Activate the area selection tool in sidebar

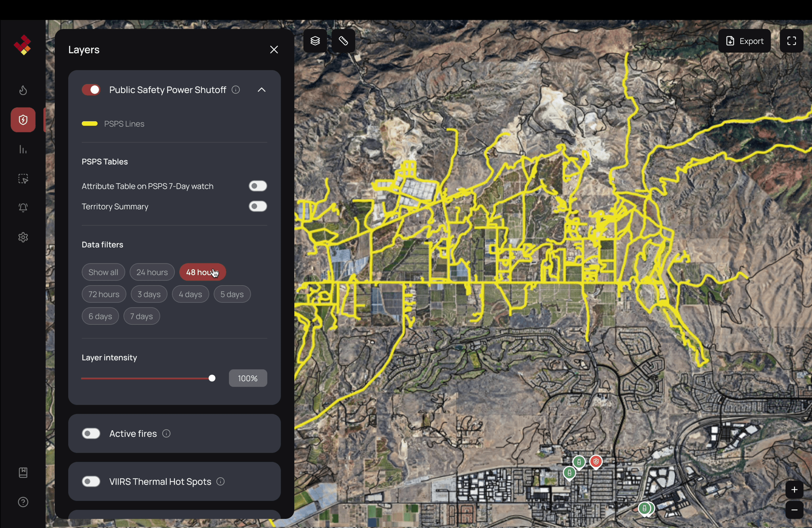point(23,179)
